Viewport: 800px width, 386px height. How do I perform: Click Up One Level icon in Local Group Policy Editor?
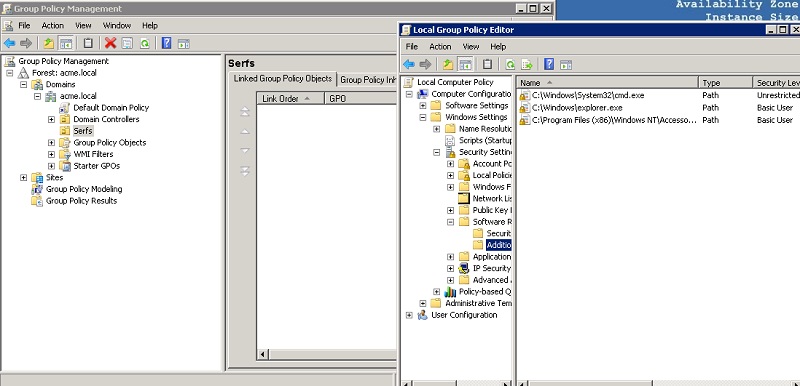pyautogui.click(x=447, y=64)
